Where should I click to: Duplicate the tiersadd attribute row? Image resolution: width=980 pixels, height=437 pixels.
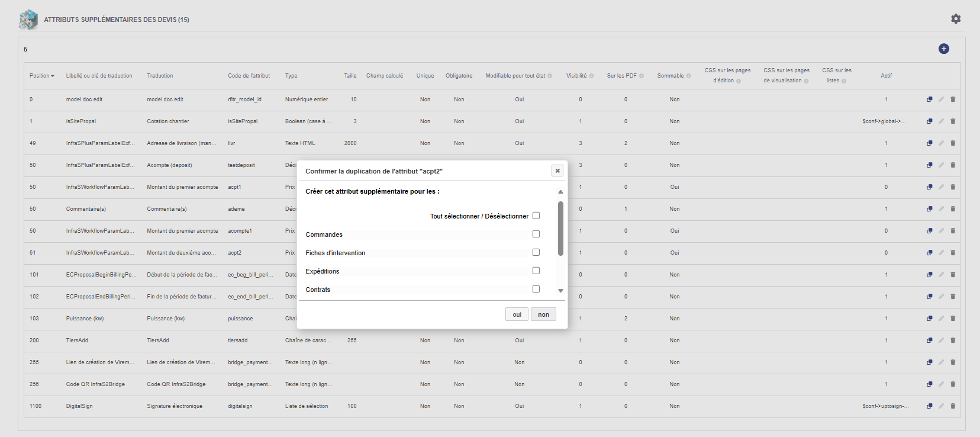pos(930,340)
